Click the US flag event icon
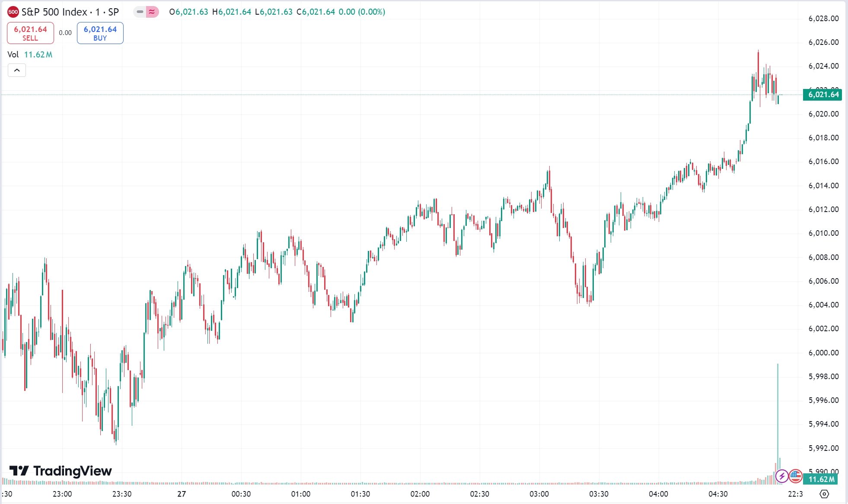 [x=795, y=476]
